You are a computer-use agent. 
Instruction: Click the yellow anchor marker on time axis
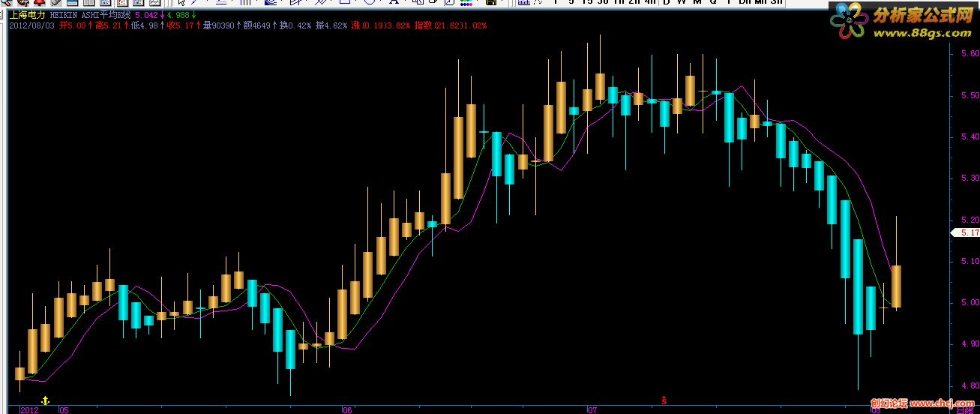pos(44,401)
